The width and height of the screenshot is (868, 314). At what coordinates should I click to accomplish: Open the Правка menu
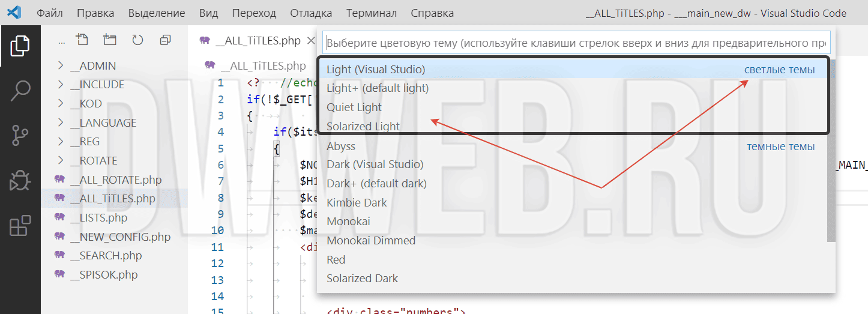95,13
